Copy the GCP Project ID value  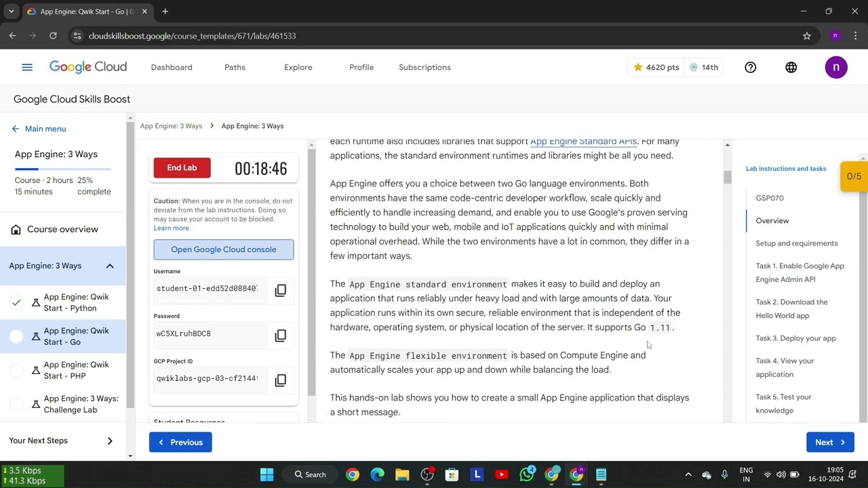click(280, 380)
